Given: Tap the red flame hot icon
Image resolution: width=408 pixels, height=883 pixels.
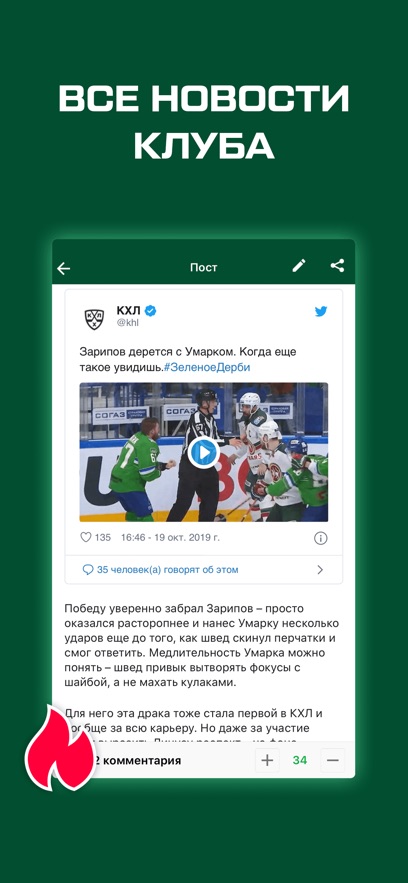Looking at the screenshot, I should (x=60, y=748).
